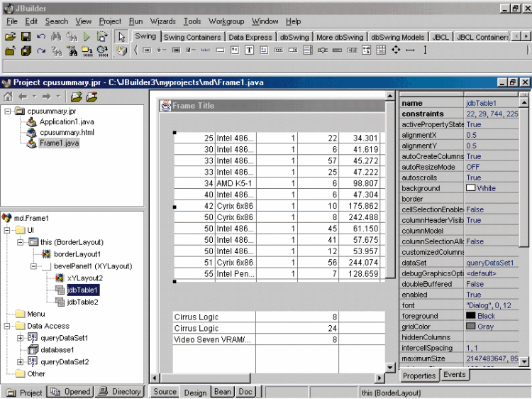Click the designer vertical scrollbar down arrow
Viewport: 532px width, 399px height.
[390, 368]
